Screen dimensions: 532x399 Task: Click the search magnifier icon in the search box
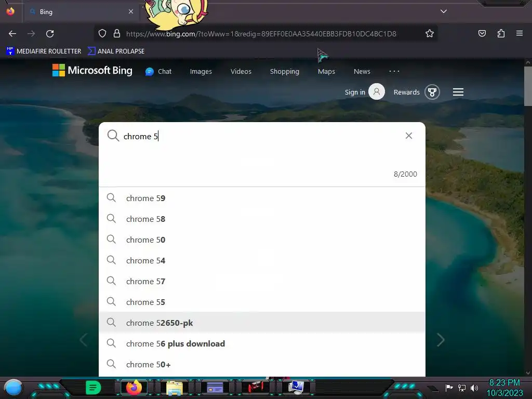pos(113,136)
